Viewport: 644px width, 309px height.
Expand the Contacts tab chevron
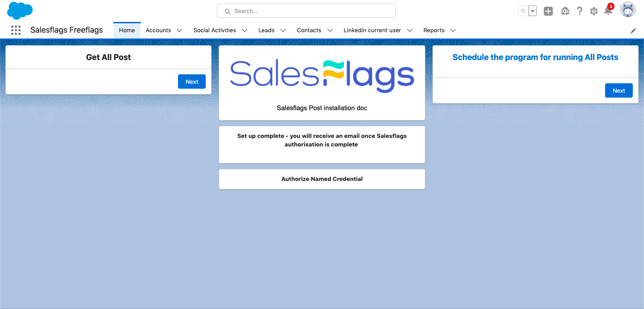[330, 30]
